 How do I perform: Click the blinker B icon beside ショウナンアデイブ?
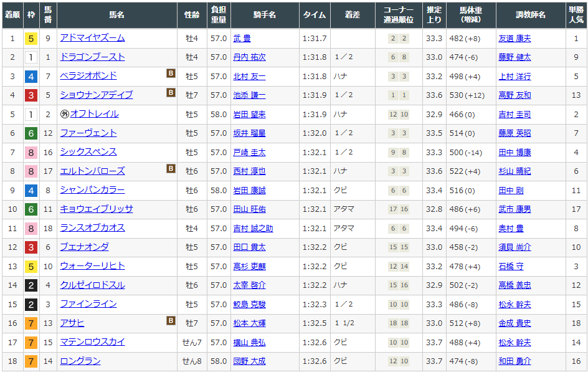point(171,93)
